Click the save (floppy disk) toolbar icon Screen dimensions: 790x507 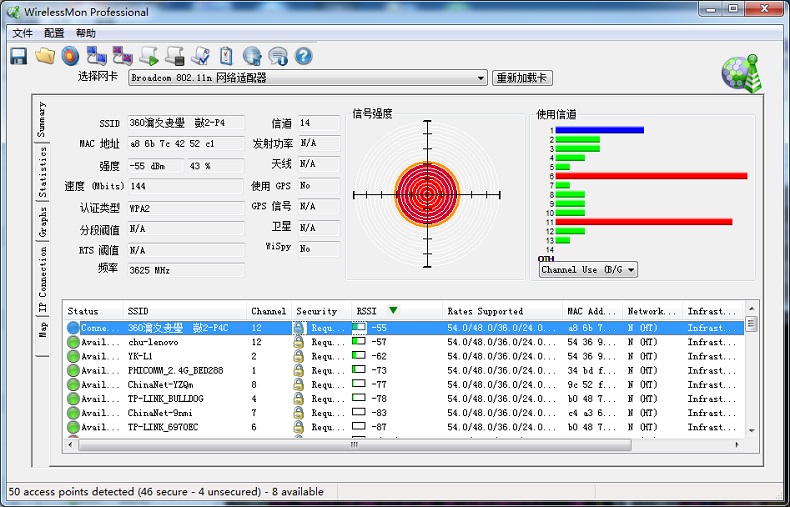[18, 56]
